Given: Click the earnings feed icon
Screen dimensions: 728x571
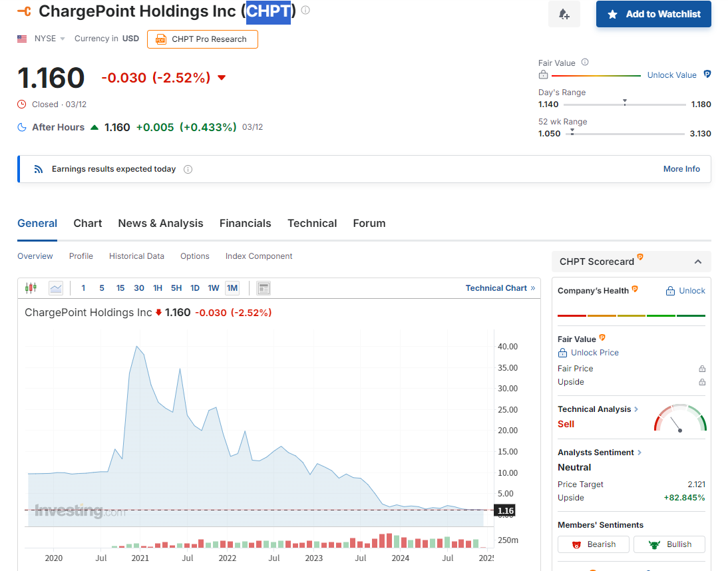Looking at the screenshot, I should pos(39,169).
